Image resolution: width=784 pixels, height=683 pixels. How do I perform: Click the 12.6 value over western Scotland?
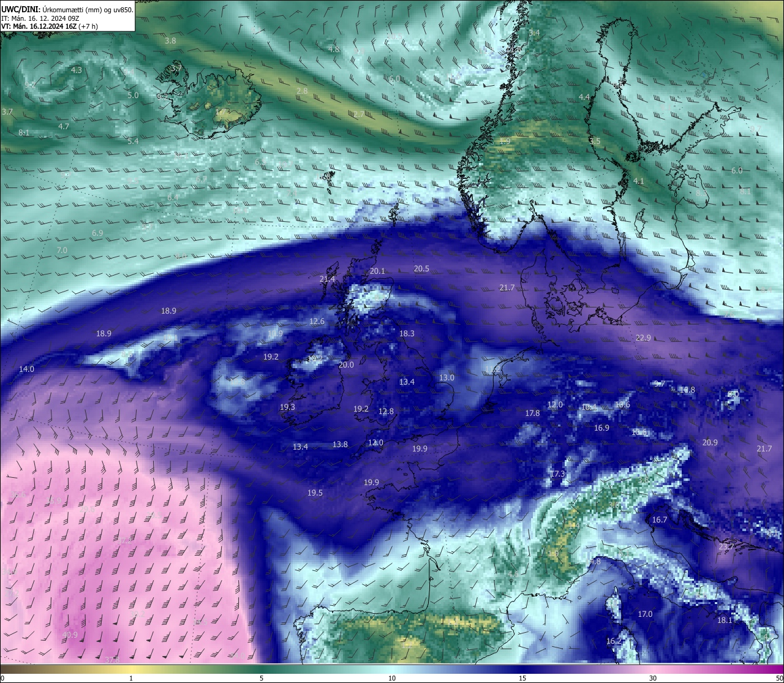click(x=317, y=322)
